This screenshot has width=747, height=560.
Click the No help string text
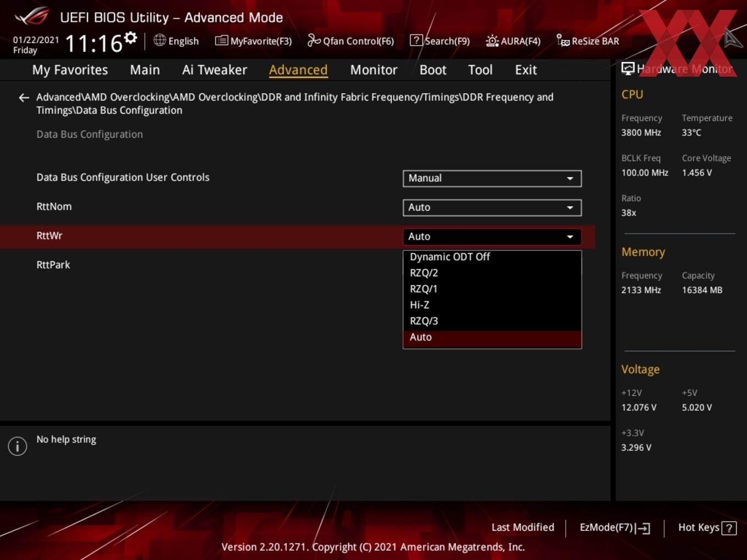point(66,440)
